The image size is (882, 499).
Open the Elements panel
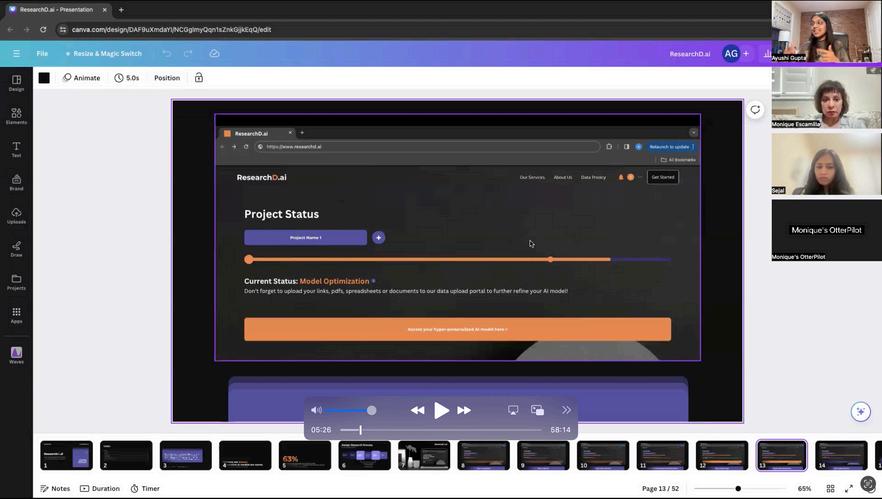pos(16,116)
